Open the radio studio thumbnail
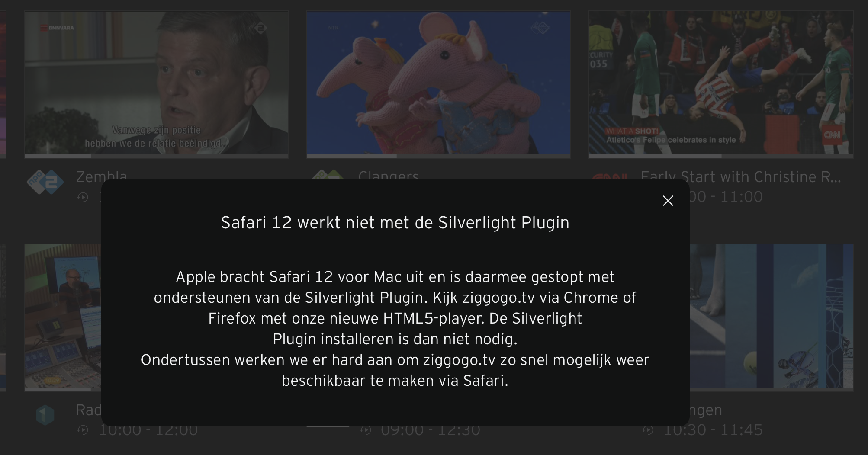 coord(63,316)
